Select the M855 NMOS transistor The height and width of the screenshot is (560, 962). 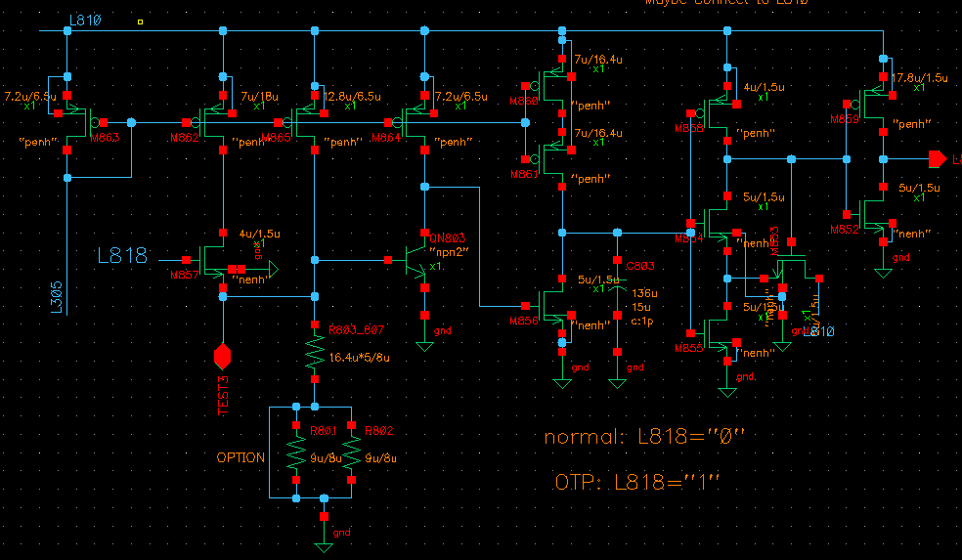[716, 334]
